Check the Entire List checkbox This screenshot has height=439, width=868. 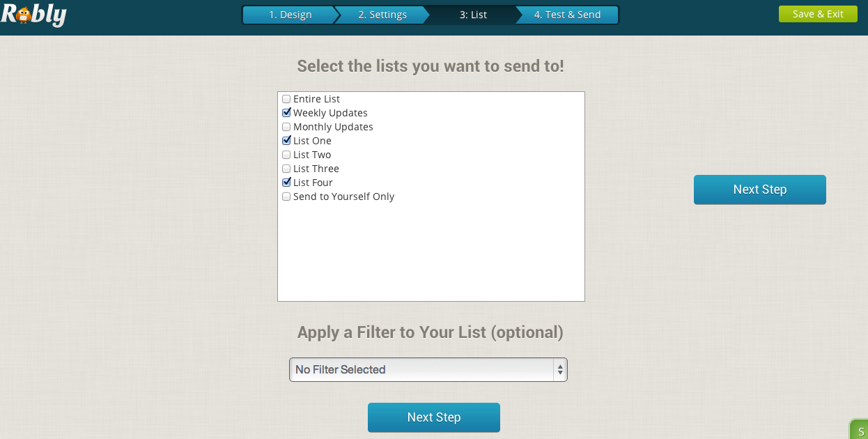[x=286, y=99]
